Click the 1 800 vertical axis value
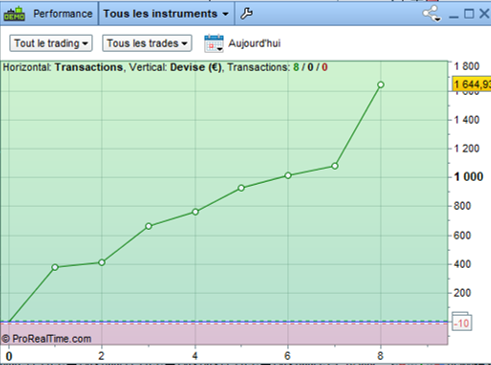491x365 pixels. point(467,66)
